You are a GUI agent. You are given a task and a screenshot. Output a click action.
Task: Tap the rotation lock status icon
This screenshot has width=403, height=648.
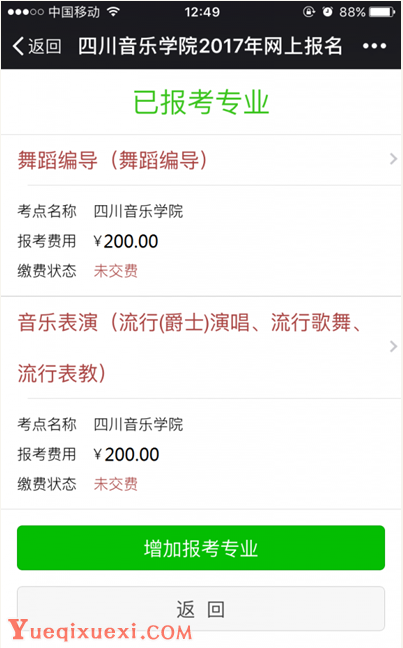point(309,12)
